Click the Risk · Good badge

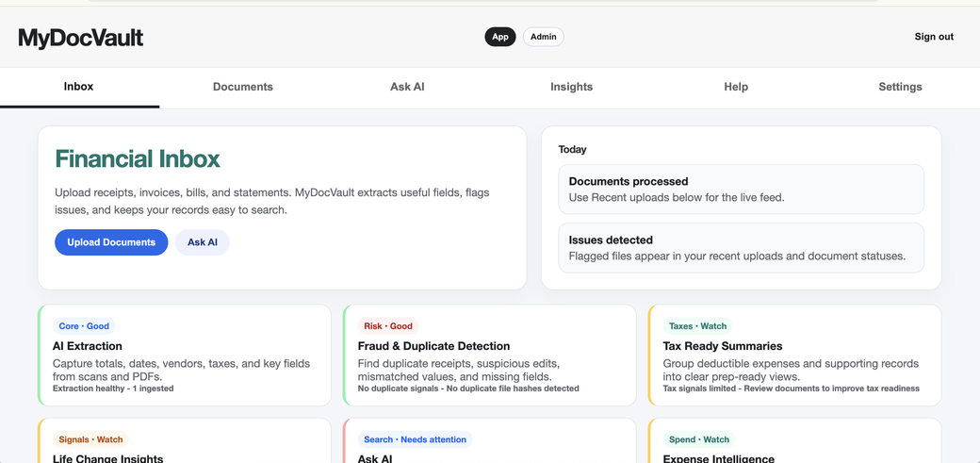coord(388,326)
